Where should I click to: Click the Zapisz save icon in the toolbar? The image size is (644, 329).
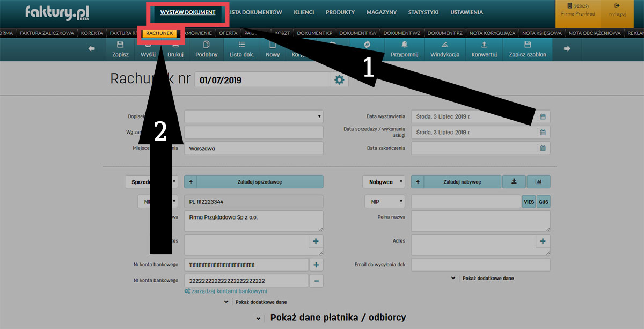pos(120,49)
